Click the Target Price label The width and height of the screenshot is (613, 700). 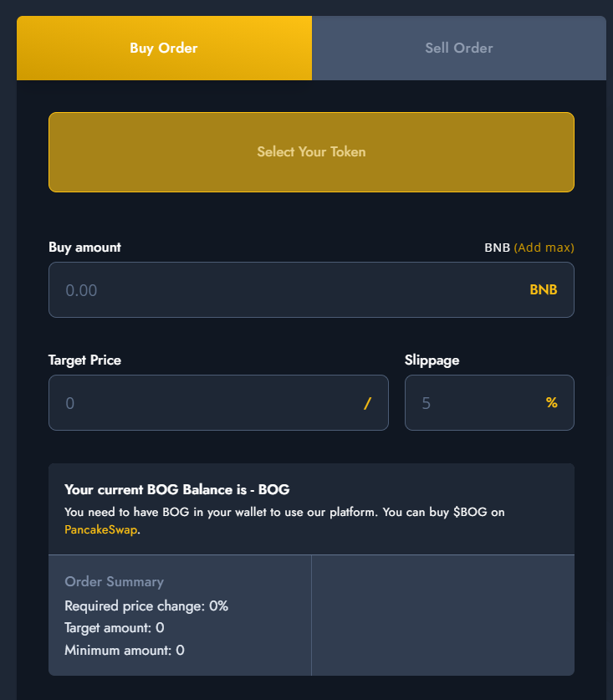click(84, 360)
